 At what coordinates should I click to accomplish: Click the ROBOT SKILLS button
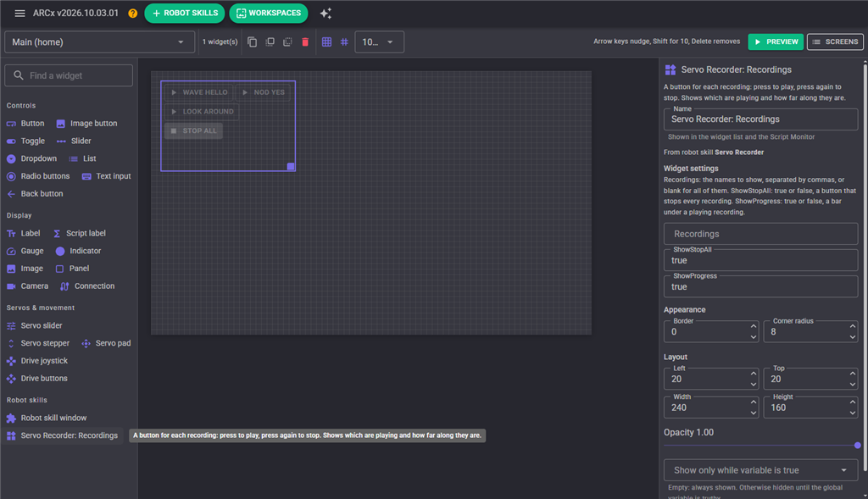[184, 14]
